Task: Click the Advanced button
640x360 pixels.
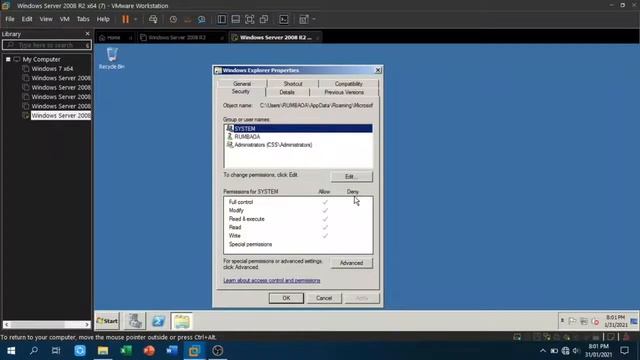Action: click(351, 263)
